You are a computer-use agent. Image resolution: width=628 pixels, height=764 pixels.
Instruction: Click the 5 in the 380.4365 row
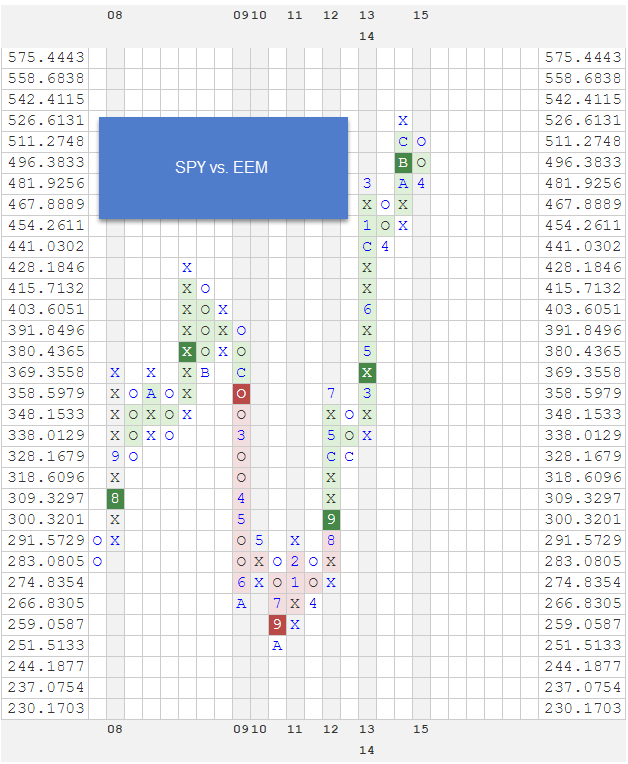[367, 352]
